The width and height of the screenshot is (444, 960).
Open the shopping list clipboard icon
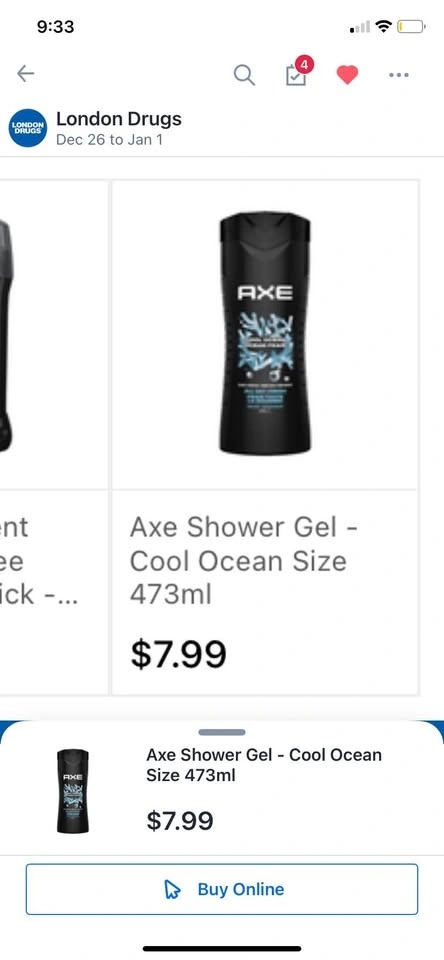(296, 76)
